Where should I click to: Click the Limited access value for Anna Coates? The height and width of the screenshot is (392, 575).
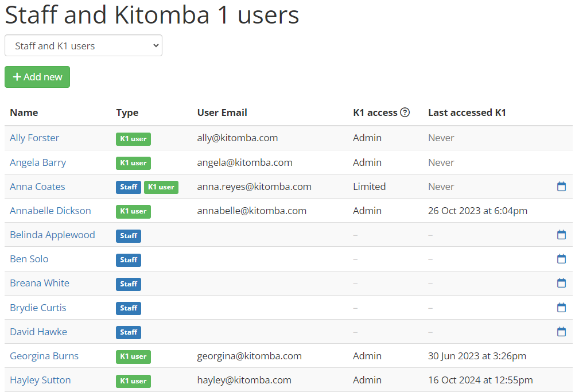click(370, 187)
